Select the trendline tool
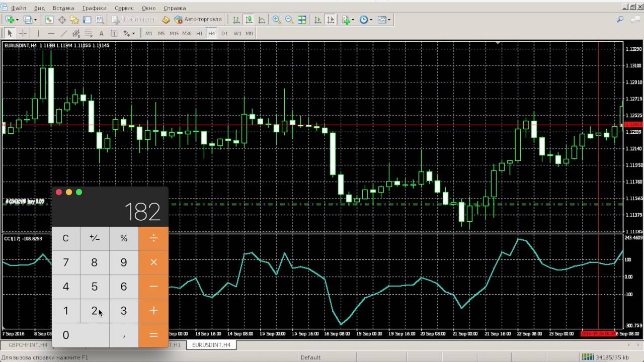The image size is (644, 362). coord(63,33)
